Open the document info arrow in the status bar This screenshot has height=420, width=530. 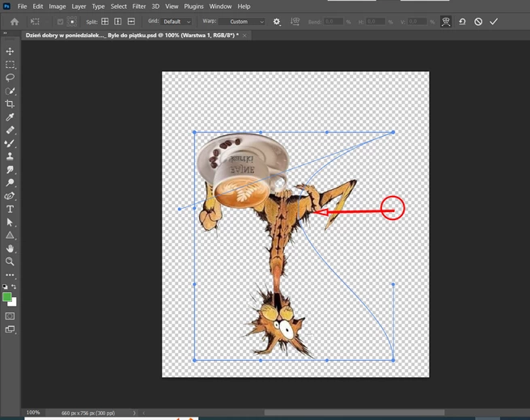[134, 413]
